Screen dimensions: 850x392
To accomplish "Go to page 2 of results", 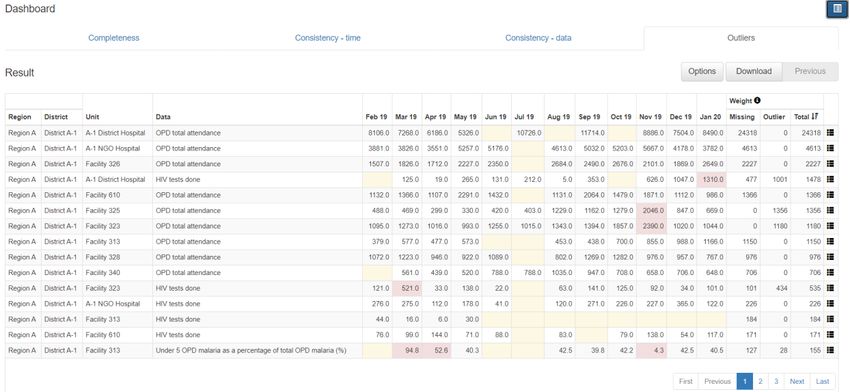I will [x=761, y=382].
